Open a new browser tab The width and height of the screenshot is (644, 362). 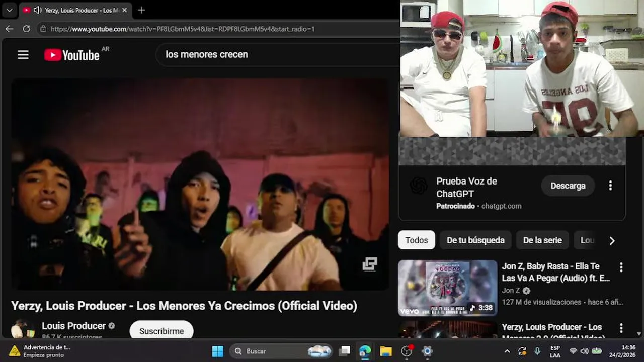click(x=141, y=10)
